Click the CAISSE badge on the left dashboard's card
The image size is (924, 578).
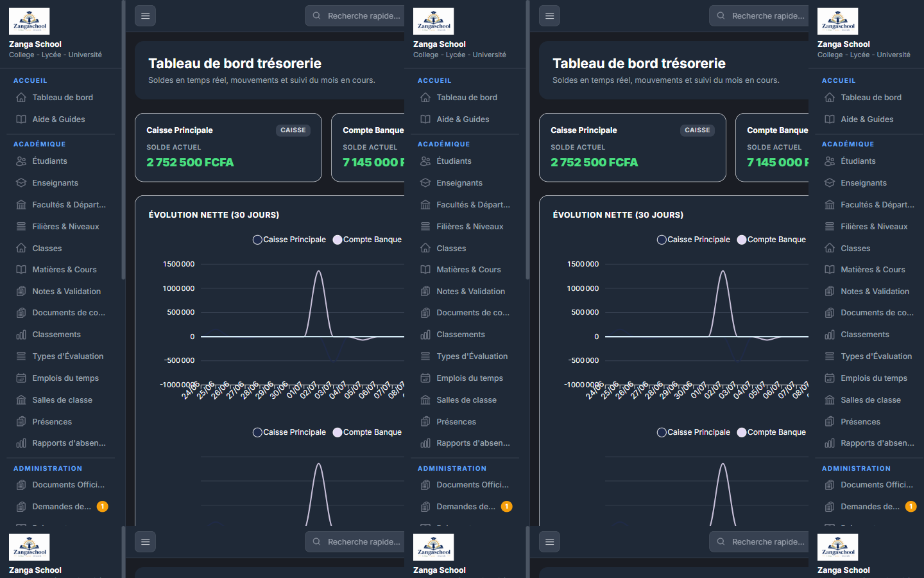tap(293, 130)
